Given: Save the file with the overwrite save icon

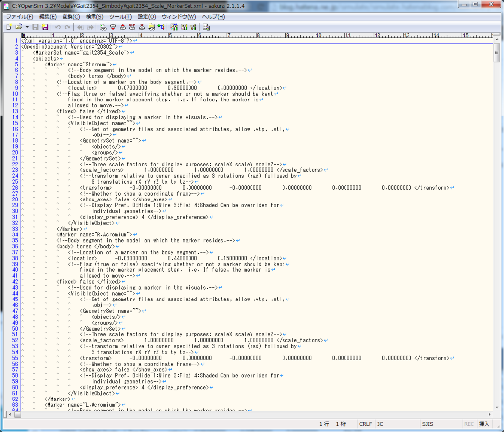Looking at the screenshot, I should (x=35, y=27).
